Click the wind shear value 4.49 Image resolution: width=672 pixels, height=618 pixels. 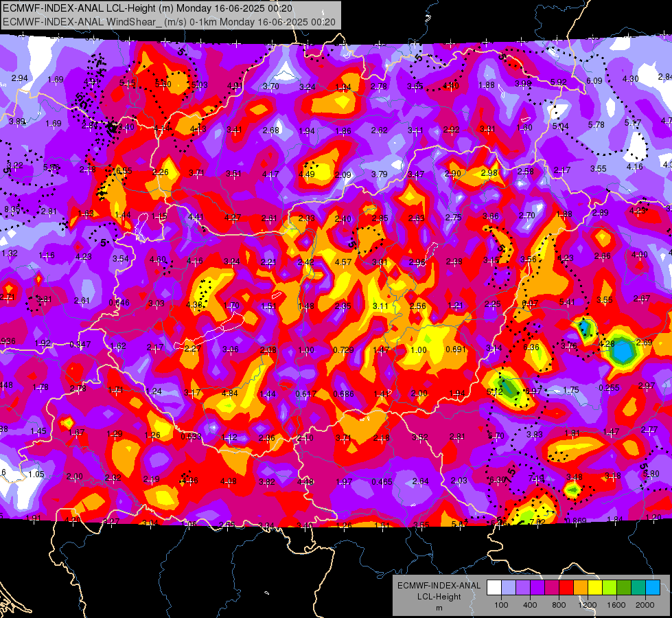[306, 174]
